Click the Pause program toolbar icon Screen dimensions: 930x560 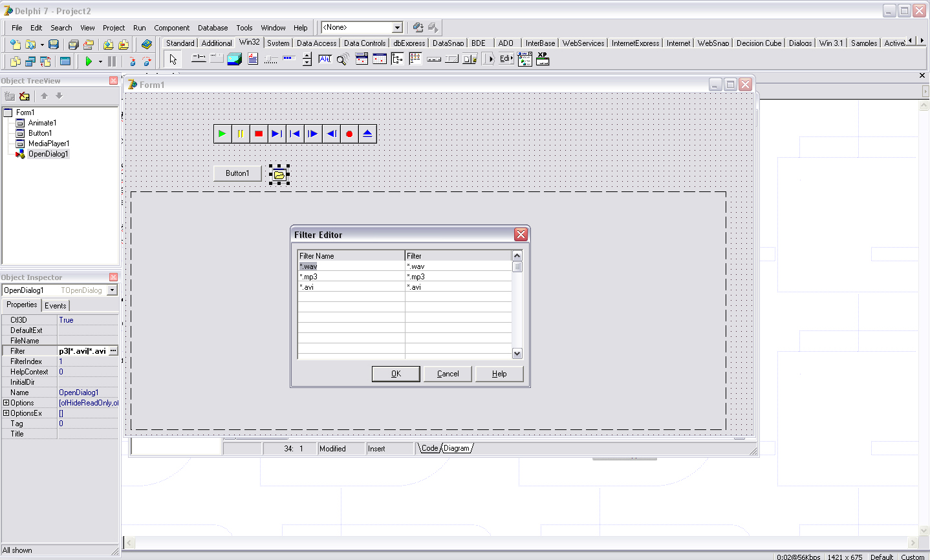(x=112, y=61)
